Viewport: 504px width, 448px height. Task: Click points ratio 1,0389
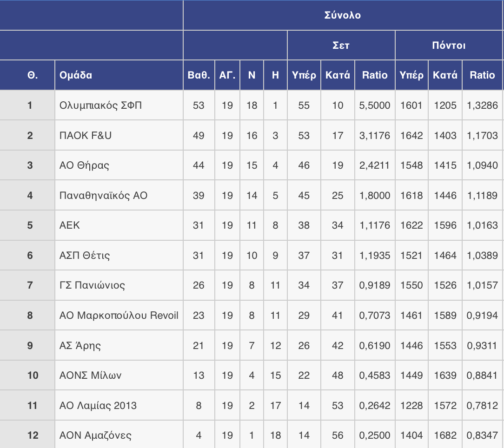coord(482,256)
